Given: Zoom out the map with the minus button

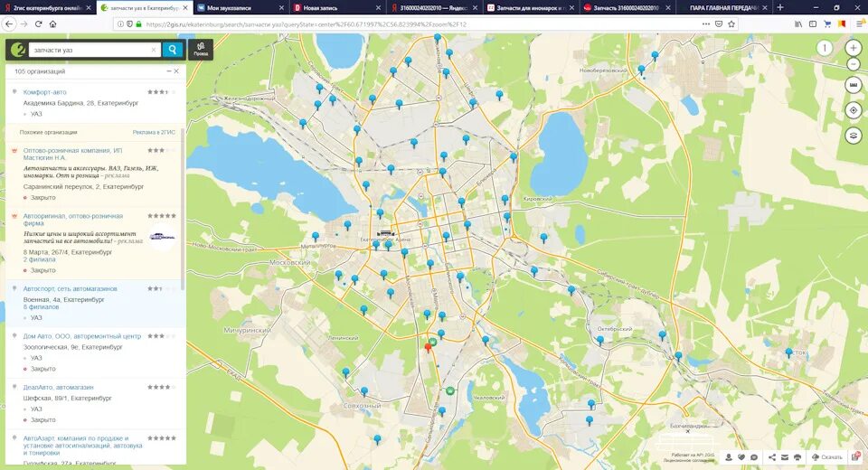Looking at the screenshot, I should 853,64.
